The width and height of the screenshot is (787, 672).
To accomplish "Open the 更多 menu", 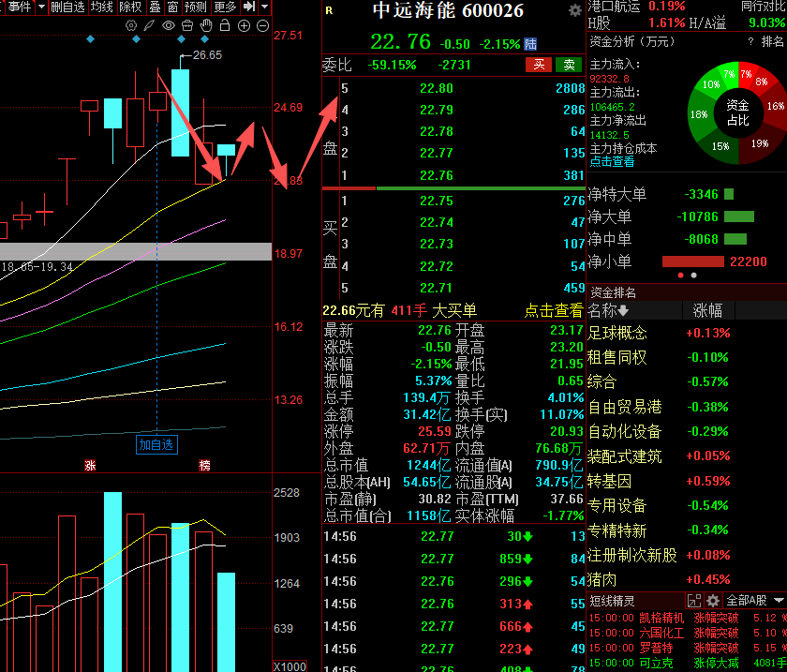I will [x=224, y=7].
